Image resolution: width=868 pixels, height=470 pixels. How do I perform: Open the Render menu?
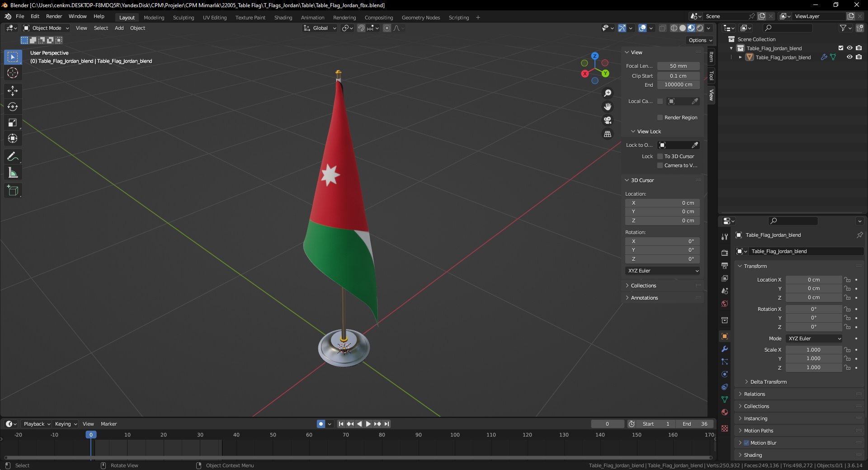click(54, 16)
